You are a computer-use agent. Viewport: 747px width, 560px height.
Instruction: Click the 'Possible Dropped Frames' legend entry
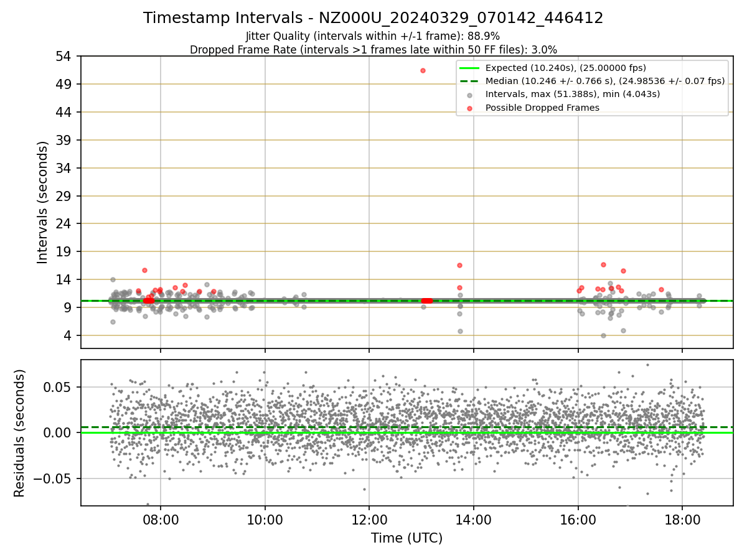[542, 108]
